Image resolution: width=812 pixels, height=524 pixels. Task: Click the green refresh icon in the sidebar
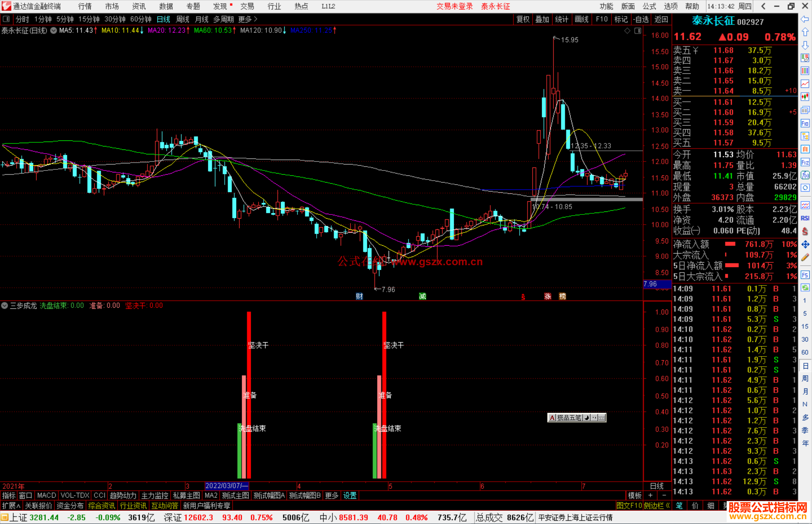pyautogui.click(x=805, y=288)
